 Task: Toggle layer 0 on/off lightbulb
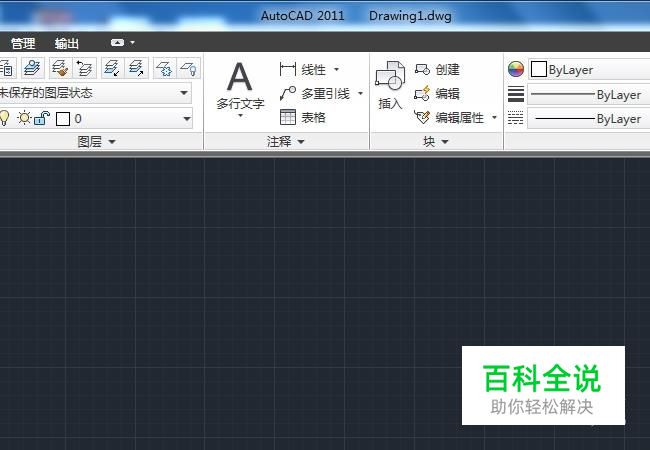[x=5, y=118]
